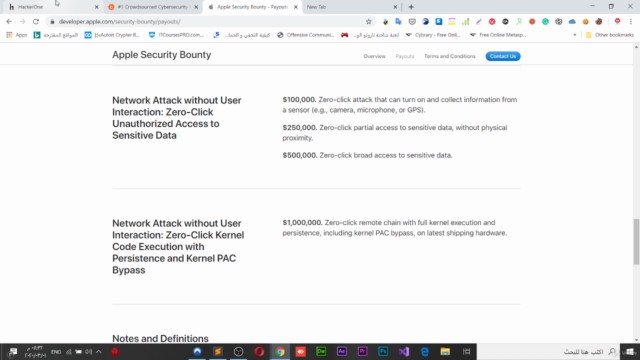Open Opera browser from taskbar
This screenshot has width=640, height=360.
(259, 351)
